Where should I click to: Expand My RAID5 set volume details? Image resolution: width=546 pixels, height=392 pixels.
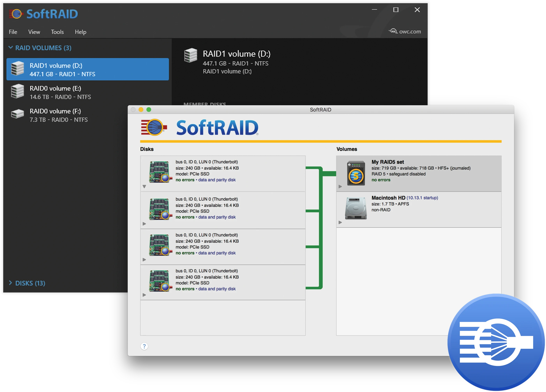tap(340, 186)
